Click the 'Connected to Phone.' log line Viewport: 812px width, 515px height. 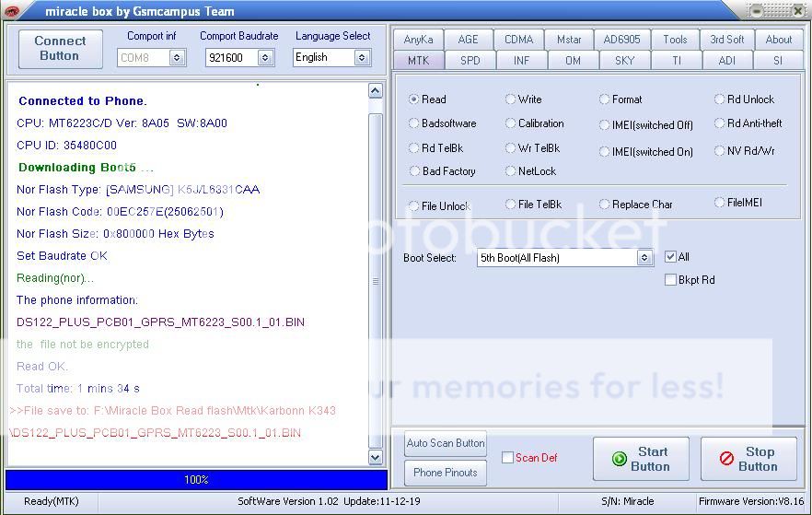pyautogui.click(x=82, y=101)
